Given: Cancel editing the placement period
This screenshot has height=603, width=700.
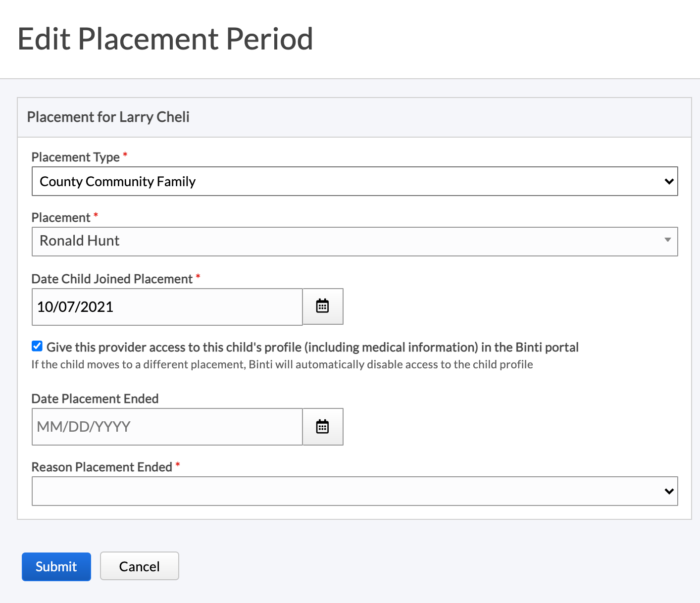Looking at the screenshot, I should coord(139,566).
